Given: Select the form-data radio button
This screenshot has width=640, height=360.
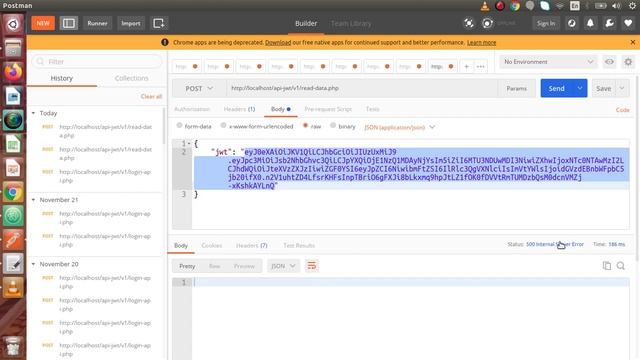Looking at the screenshot, I should point(179,126).
